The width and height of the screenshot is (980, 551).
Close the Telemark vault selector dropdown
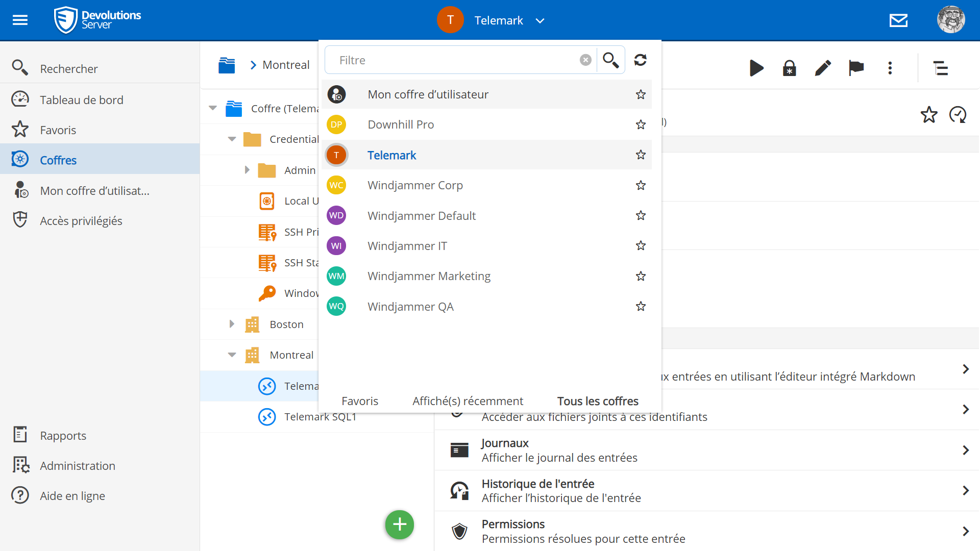[x=540, y=21]
